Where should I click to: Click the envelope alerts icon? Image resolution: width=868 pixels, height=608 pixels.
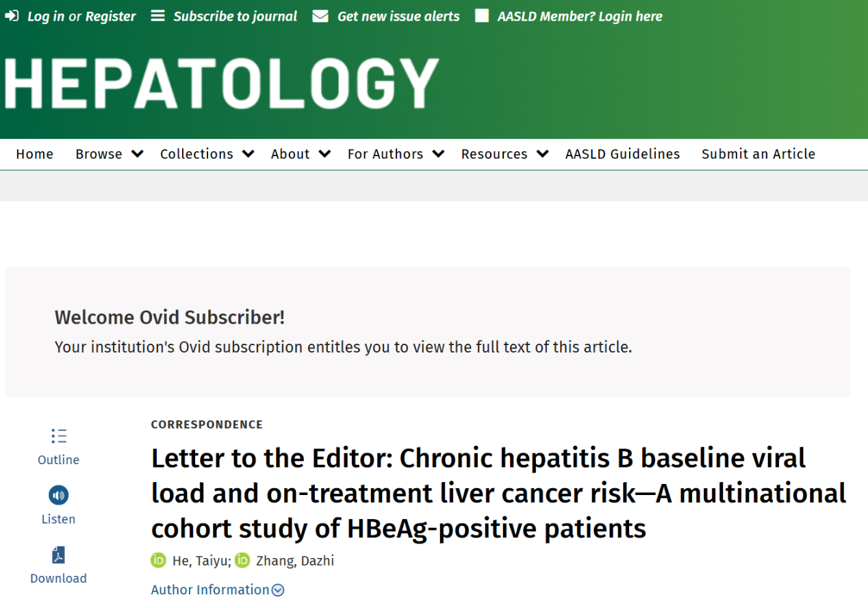[x=320, y=16]
